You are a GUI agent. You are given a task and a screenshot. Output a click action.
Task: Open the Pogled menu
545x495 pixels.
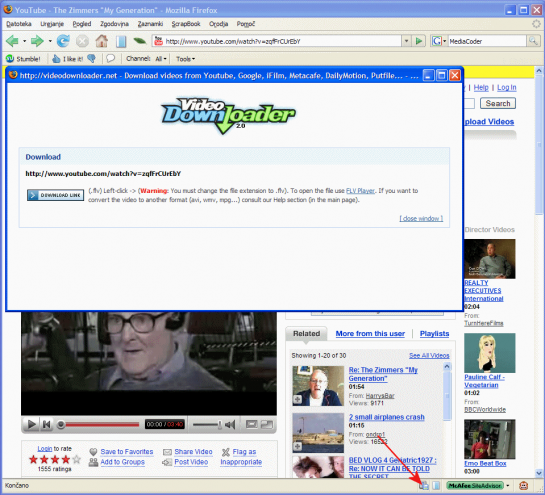pos(82,24)
